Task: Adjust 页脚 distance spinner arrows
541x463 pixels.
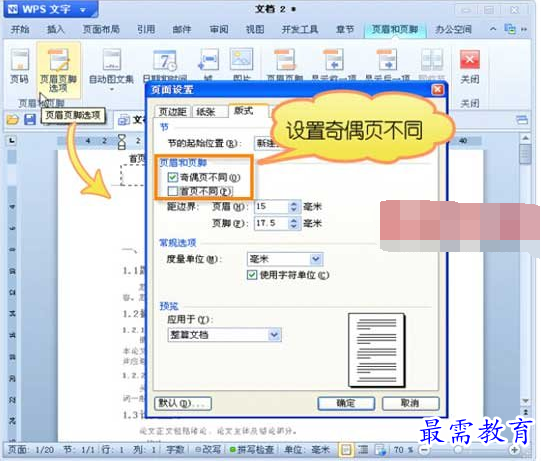Action: pyautogui.click(x=294, y=223)
